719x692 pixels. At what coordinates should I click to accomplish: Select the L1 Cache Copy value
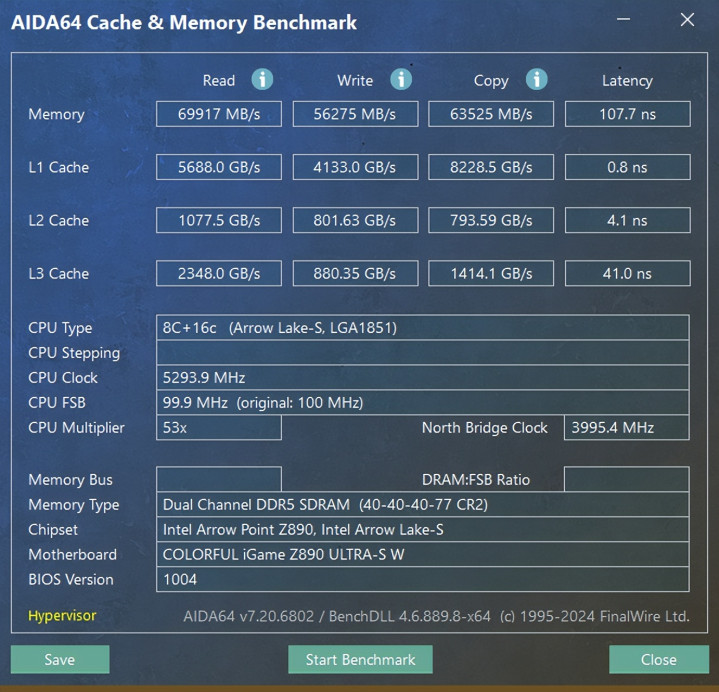click(x=491, y=167)
